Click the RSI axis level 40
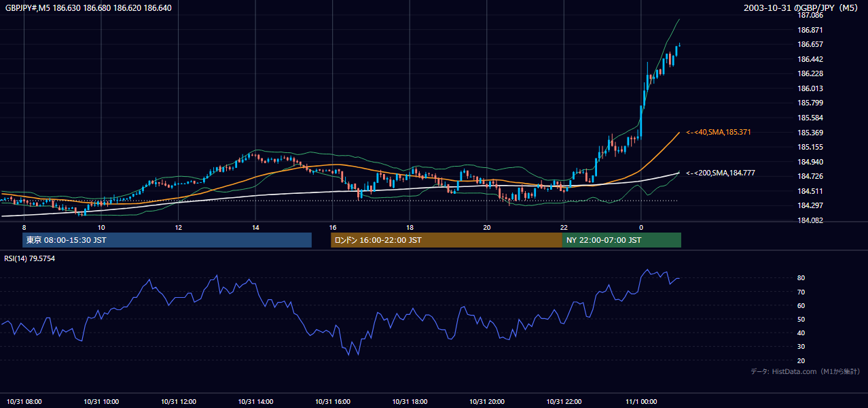Screen dimensions: 868x408 click(x=801, y=333)
